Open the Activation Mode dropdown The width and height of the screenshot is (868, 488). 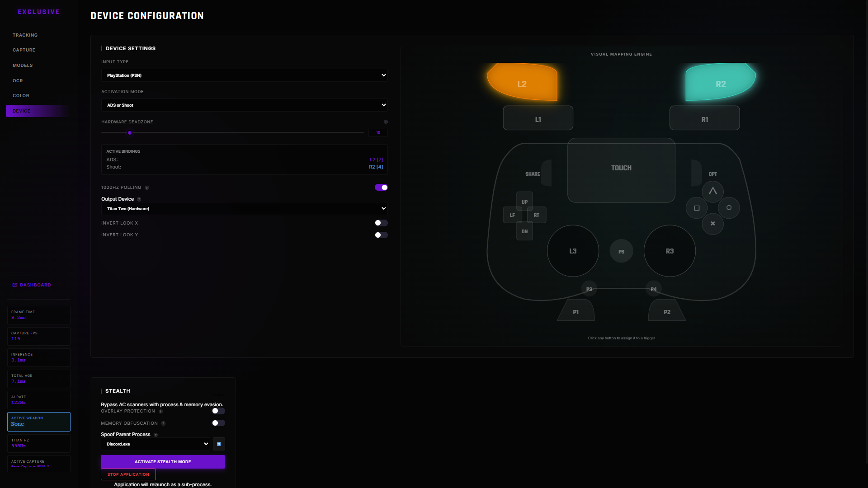244,105
